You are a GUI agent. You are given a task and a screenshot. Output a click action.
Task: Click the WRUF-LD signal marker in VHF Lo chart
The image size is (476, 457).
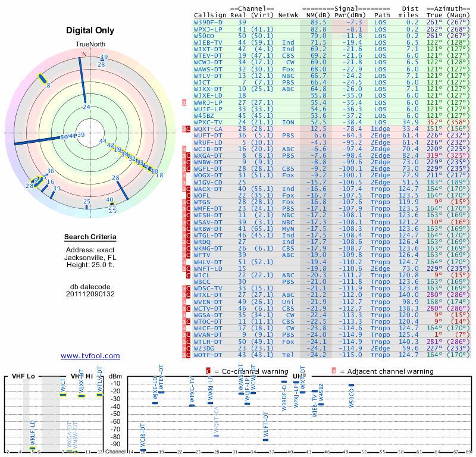coord(33,448)
